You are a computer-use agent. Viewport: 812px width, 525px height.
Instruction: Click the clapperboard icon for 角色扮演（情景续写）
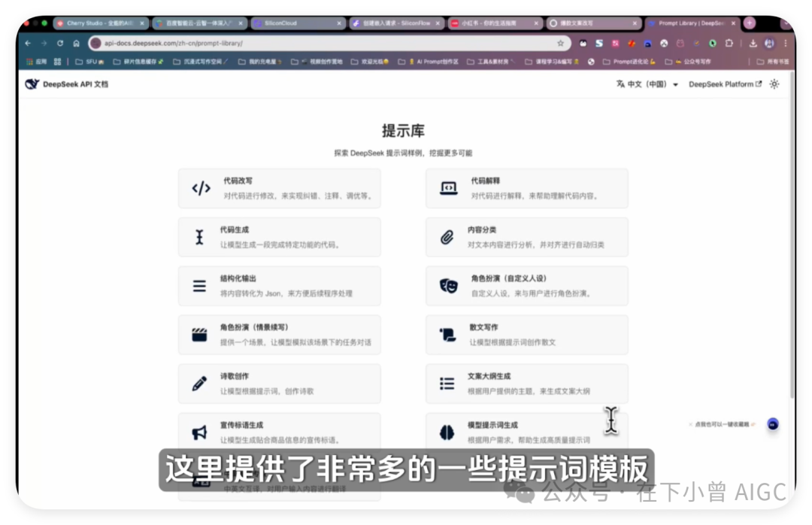pyautogui.click(x=199, y=335)
